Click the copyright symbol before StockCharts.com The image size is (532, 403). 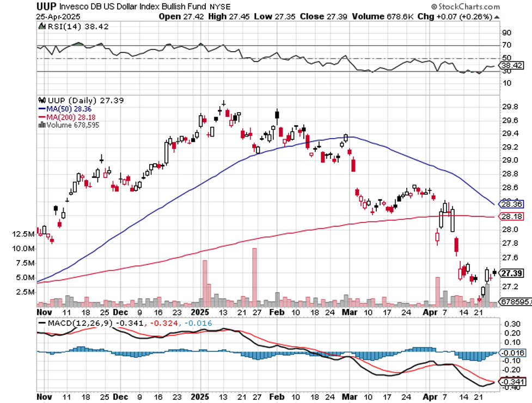coord(433,7)
